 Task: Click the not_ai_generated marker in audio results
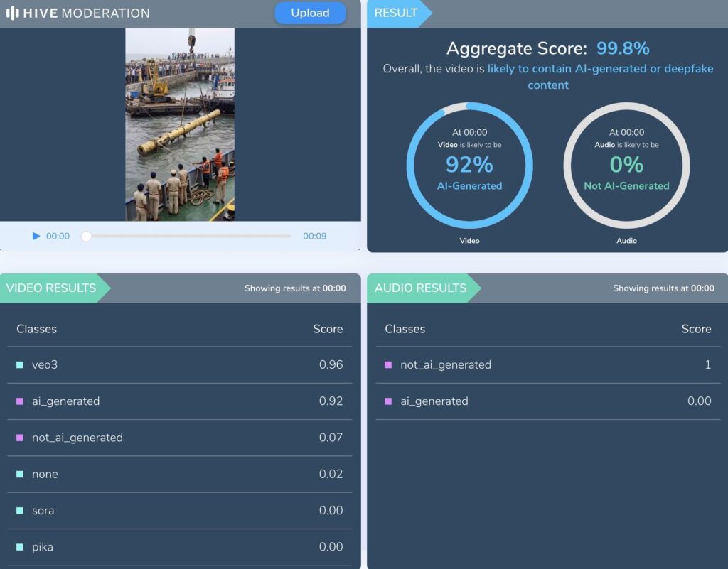(388, 365)
